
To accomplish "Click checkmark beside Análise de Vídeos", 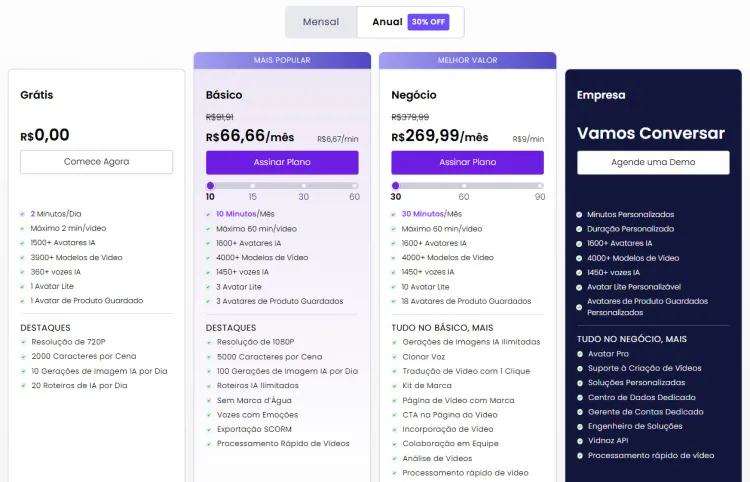I will [394, 459].
